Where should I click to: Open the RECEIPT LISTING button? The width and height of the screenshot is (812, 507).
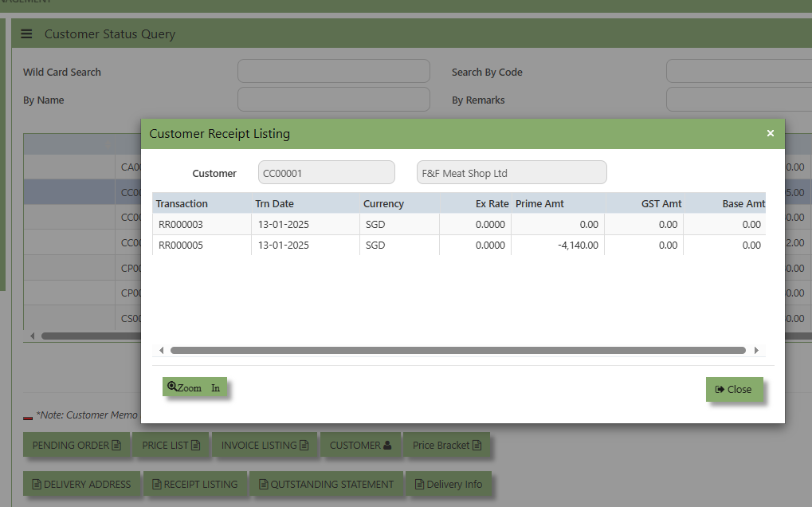pos(194,484)
